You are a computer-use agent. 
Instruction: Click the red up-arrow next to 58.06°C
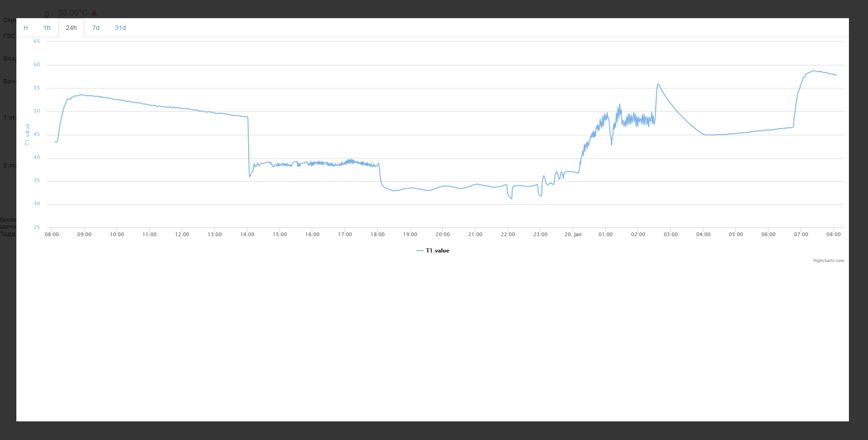click(x=94, y=13)
